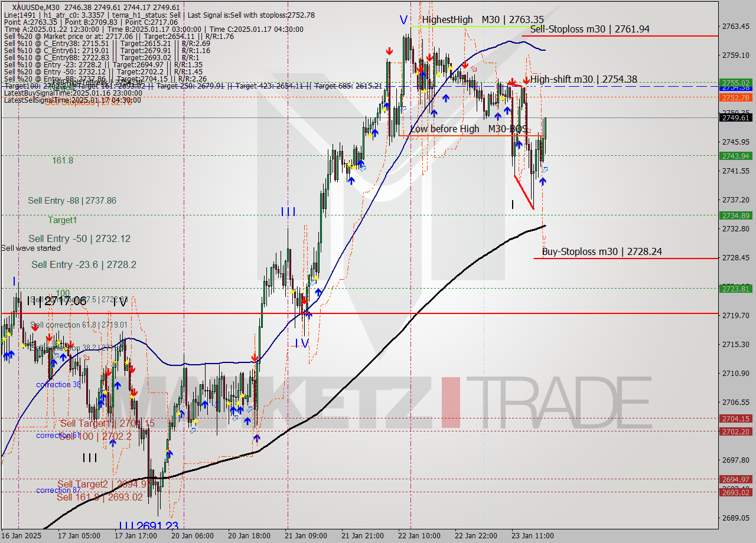This screenshot has width=756, height=543.
Task: Click the 'Sell wave started' text
Action: tap(31, 248)
